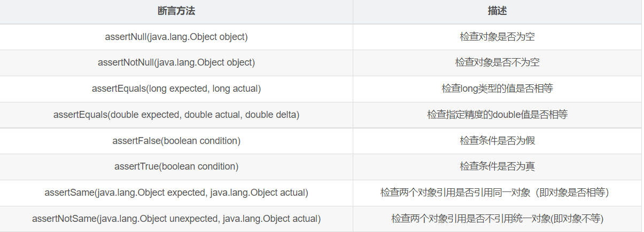Click assertEquals(long expected, long actual) cell
Image resolution: width=644 pixels, height=232 pixels.
[176, 89]
